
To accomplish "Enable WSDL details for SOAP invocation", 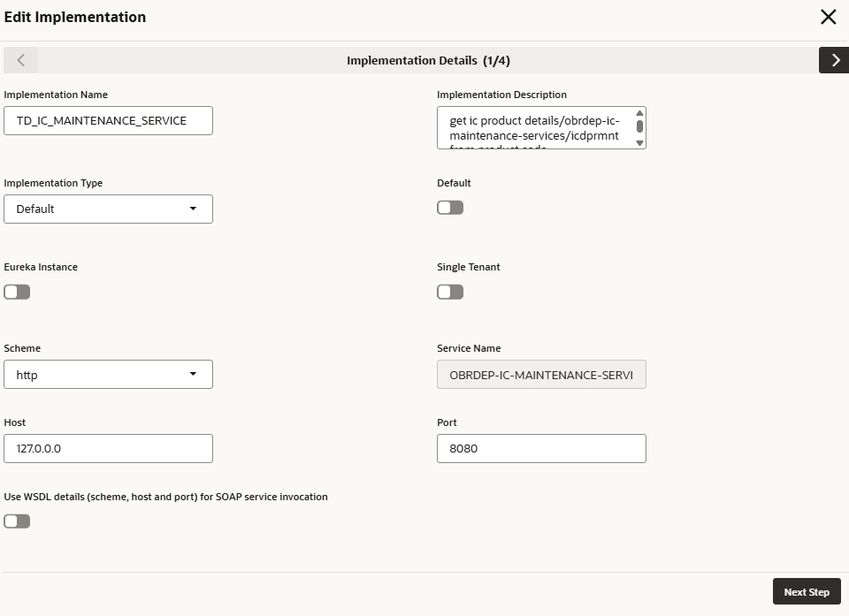I will 17,521.
